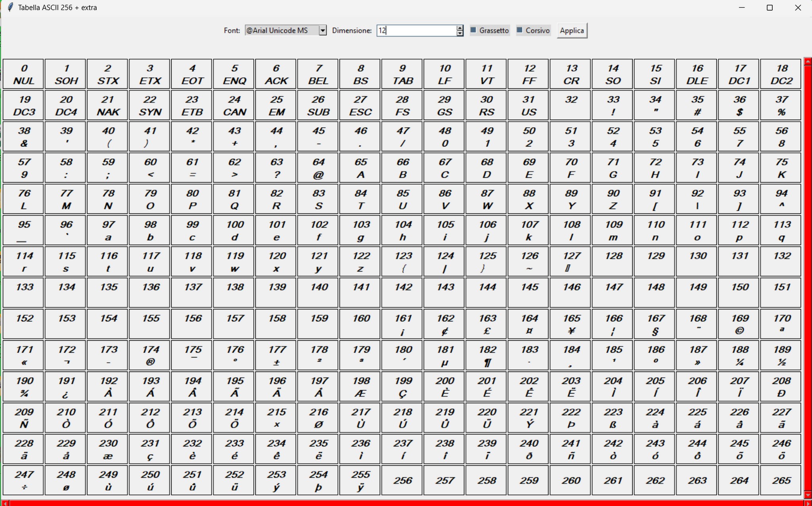Select cell 109 lowercase m
812x506 pixels.
(613, 231)
